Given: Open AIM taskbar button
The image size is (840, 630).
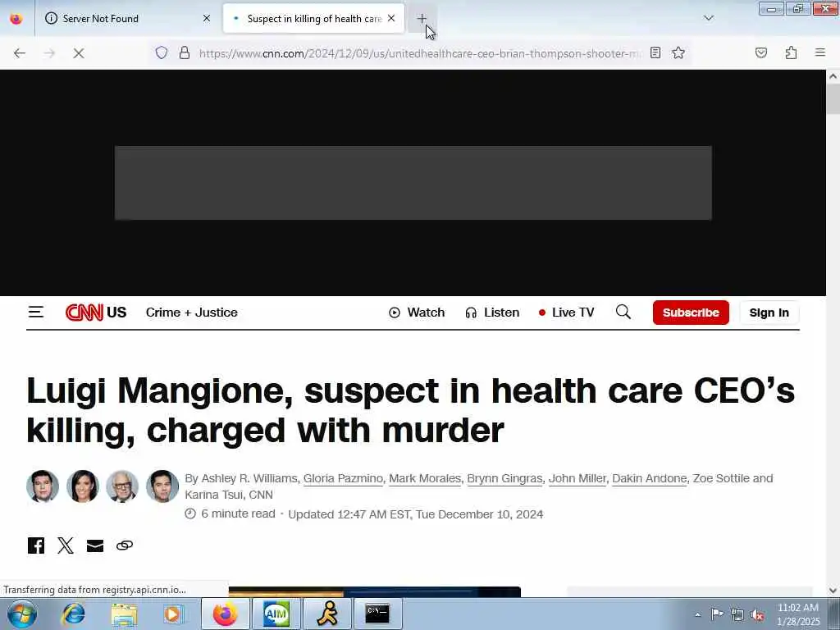Looking at the screenshot, I should click(276, 614).
